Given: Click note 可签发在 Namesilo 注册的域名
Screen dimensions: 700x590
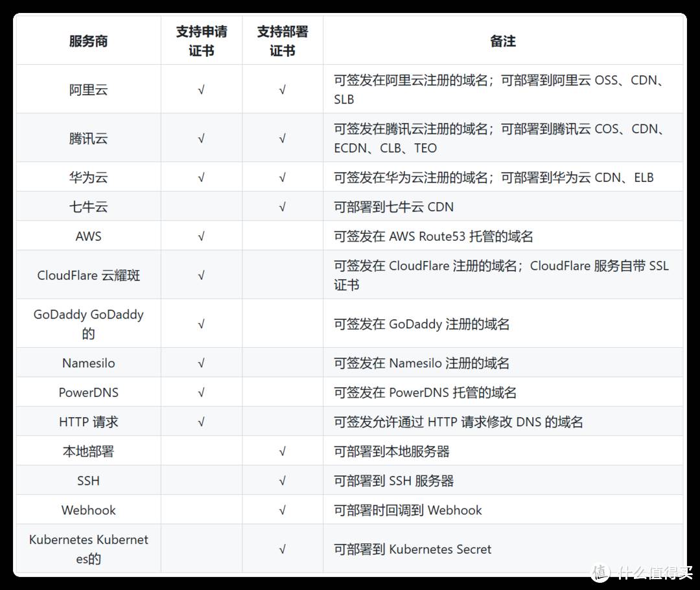Looking at the screenshot, I should (422, 363).
